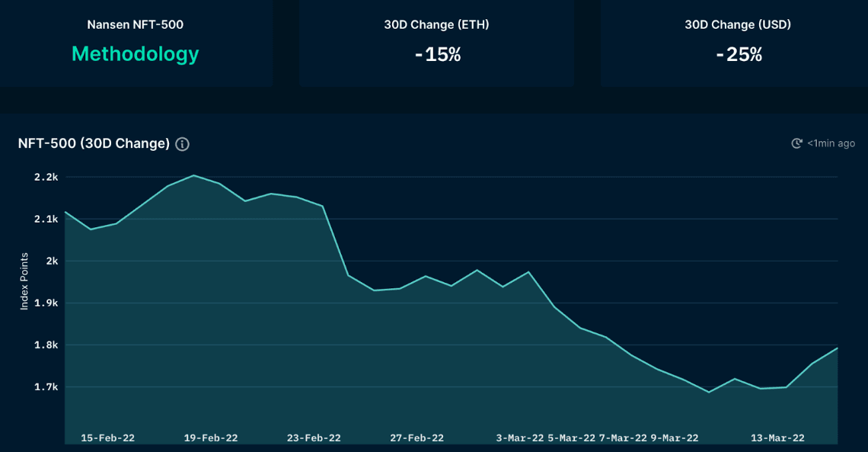Screen dimensions: 868x452
Task: Select the -25% USD change value
Action: pyautogui.click(x=738, y=55)
